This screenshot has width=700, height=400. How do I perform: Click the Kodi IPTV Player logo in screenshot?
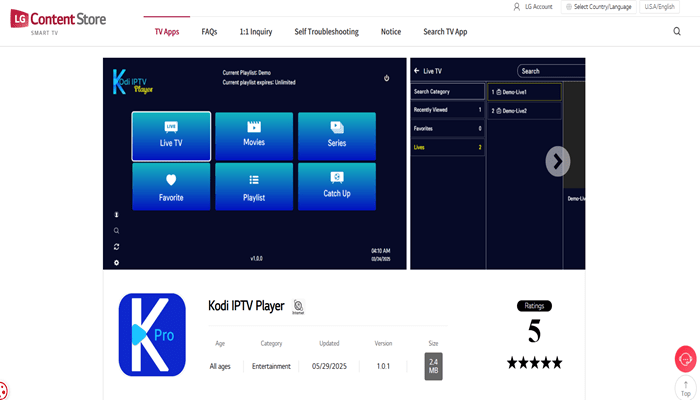133,82
